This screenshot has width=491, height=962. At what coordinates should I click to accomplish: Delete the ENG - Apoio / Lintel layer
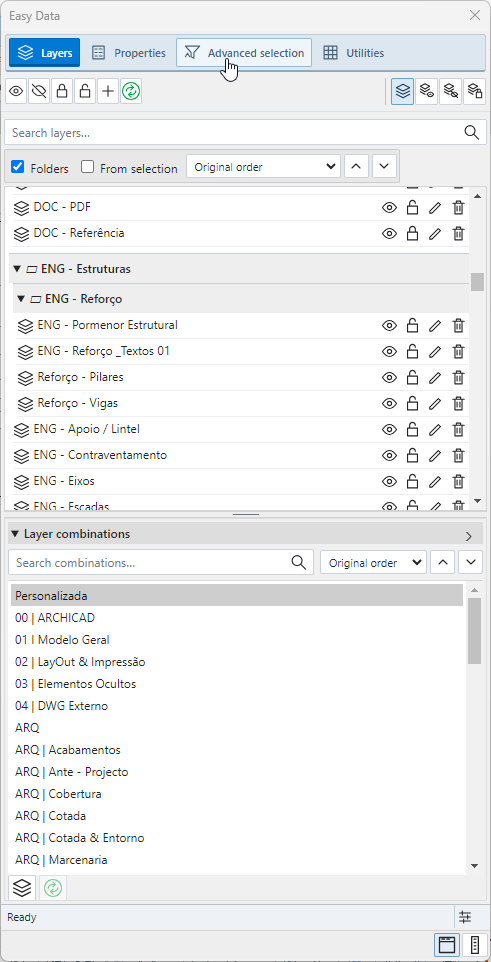point(458,429)
